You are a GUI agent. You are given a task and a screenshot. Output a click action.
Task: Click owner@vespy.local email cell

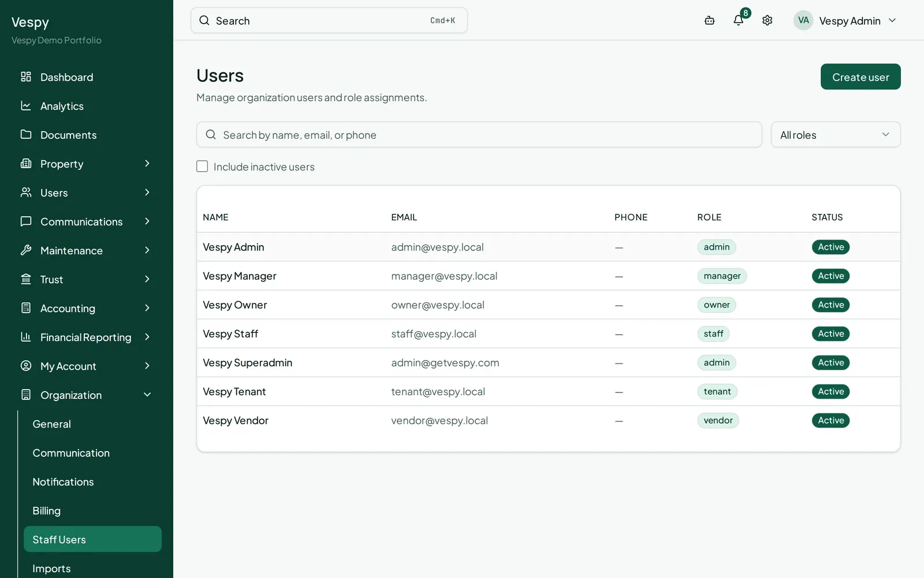click(x=438, y=305)
